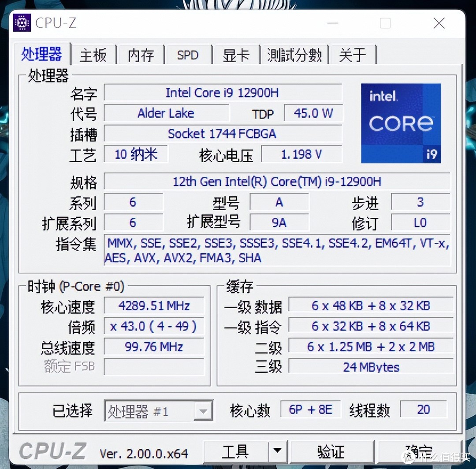Click L1 data cache 6 x 48 KB + 8 x 32 KB
This screenshot has width=476, height=469.
tap(371, 305)
